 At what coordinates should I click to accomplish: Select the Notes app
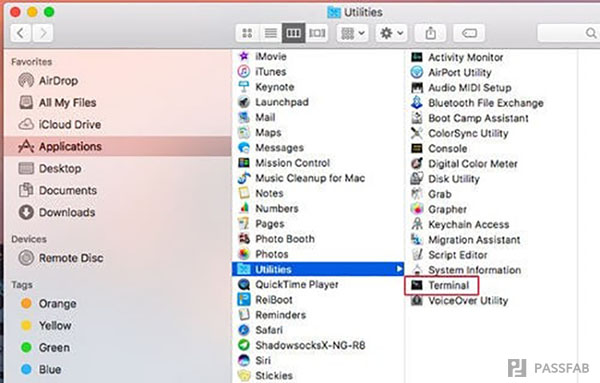coord(260,193)
